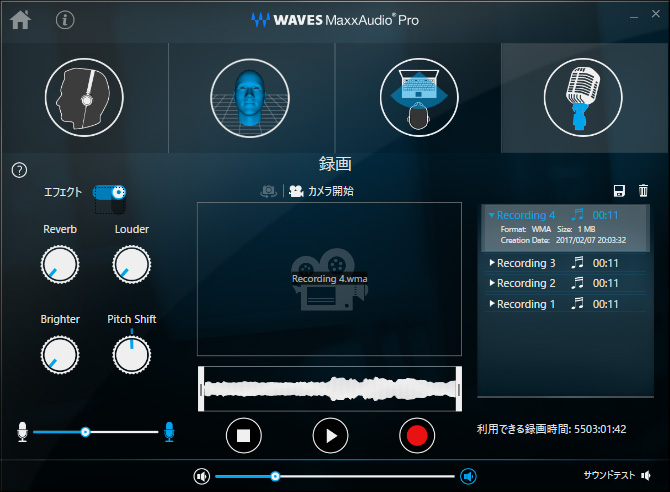Click the audio waveform display

329,389
